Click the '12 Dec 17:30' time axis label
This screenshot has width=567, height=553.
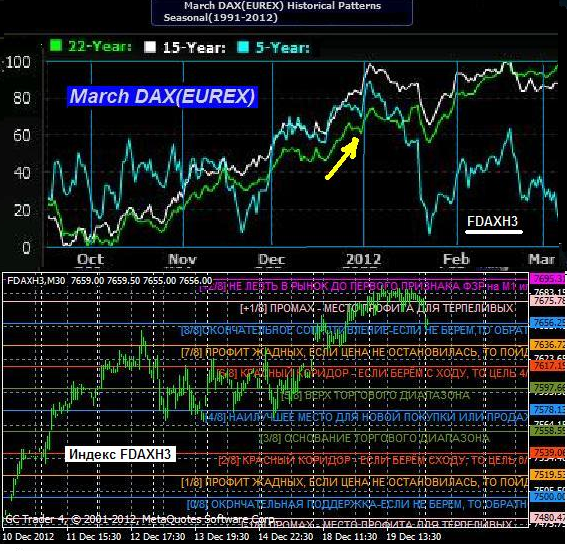point(158,536)
